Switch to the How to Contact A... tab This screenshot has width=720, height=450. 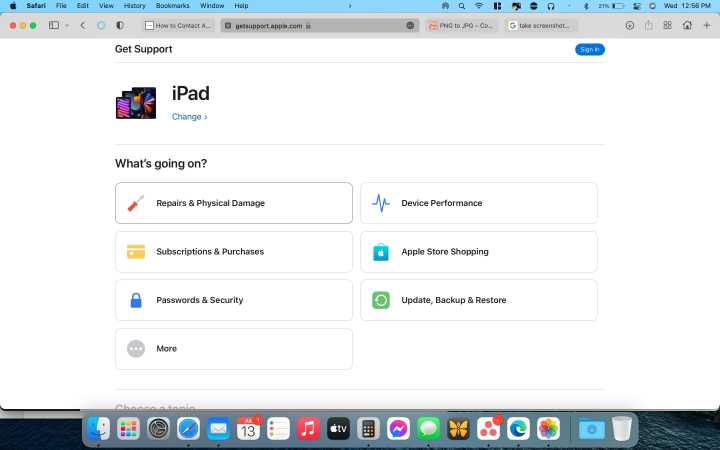[x=178, y=26]
